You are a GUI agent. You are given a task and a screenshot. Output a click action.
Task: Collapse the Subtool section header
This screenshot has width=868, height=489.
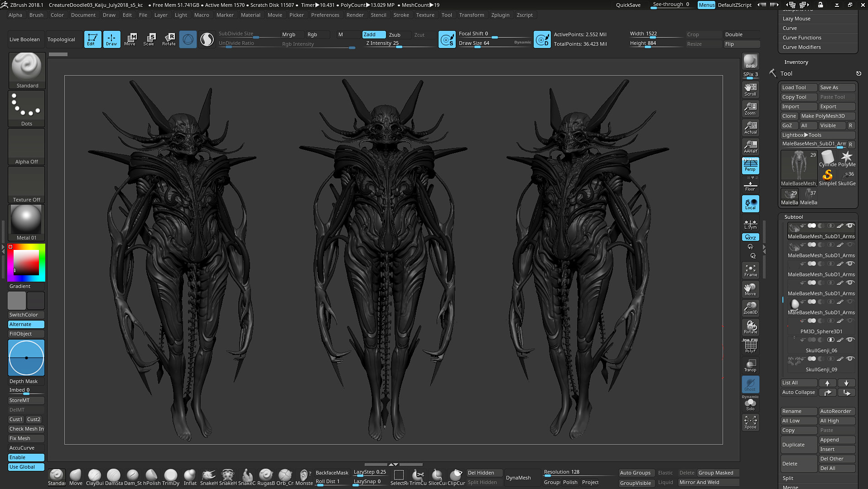794,217
